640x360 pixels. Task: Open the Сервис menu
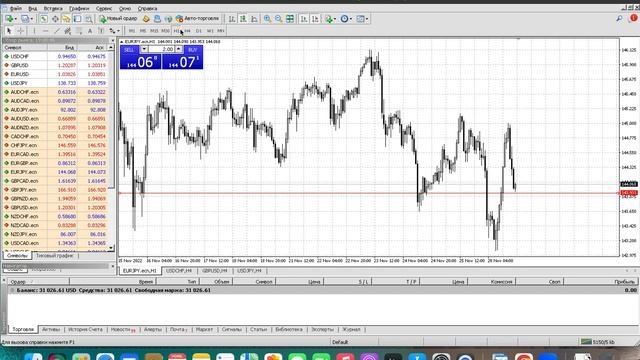click(104, 8)
